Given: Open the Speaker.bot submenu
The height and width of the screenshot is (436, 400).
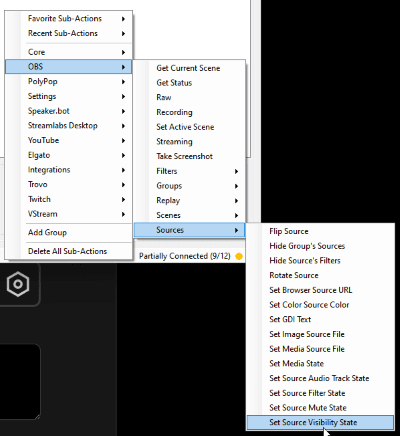Looking at the screenshot, I should tap(68, 111).
